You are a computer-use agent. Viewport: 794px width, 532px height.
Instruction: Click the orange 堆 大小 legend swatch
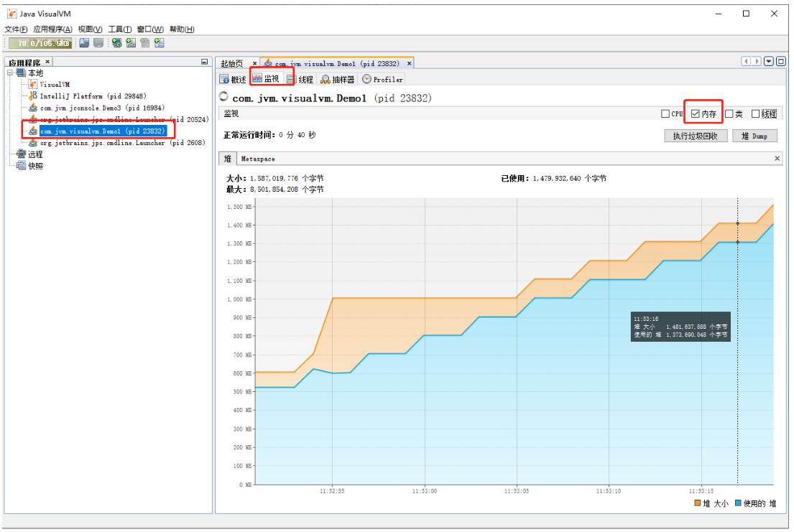click(698, 503)
